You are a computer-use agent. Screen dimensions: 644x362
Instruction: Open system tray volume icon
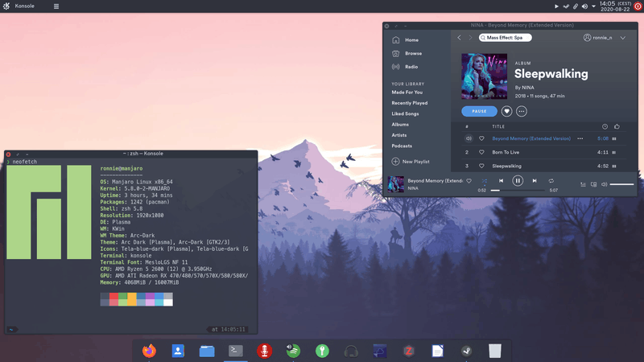(584, 6)
